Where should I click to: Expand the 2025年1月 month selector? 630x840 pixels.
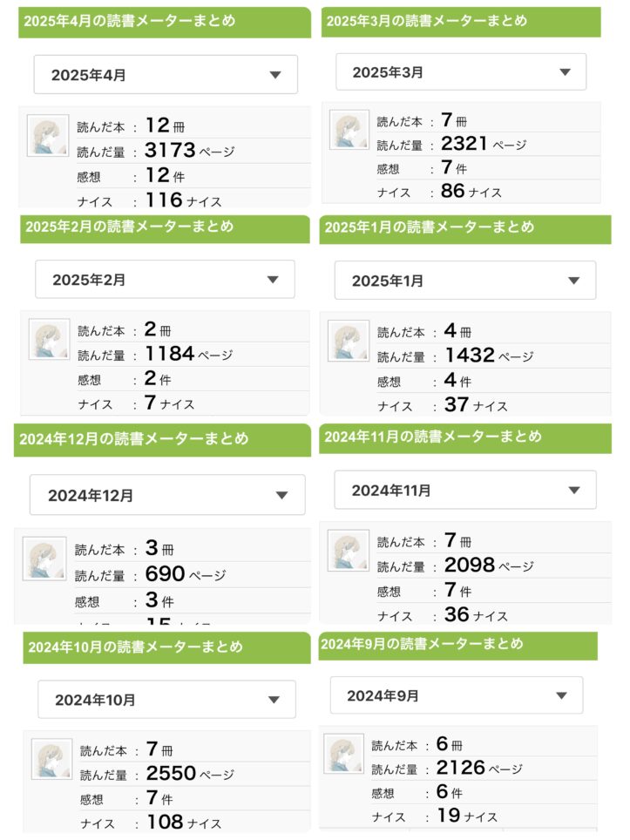(x=465, y=281)
